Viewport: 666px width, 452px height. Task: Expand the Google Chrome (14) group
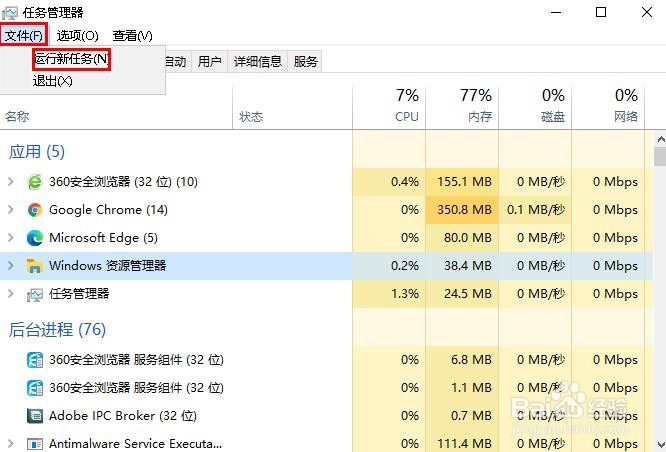[11, 209]
